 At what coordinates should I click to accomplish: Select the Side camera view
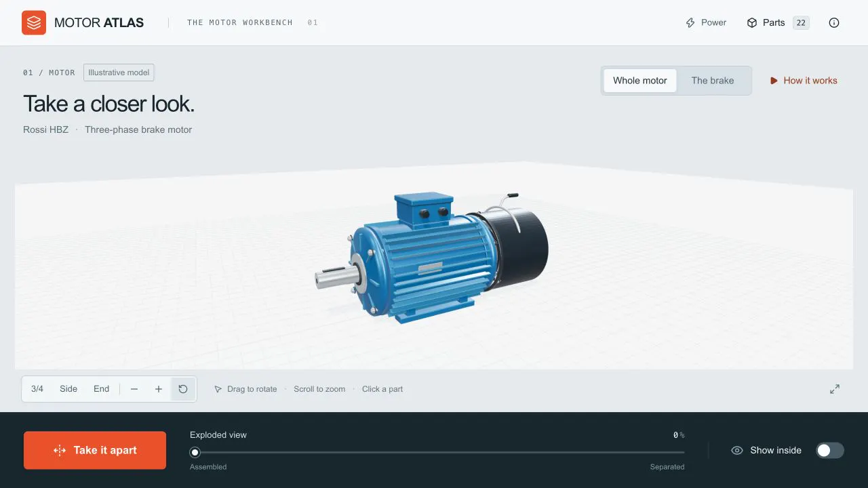[x=68, y=389]
